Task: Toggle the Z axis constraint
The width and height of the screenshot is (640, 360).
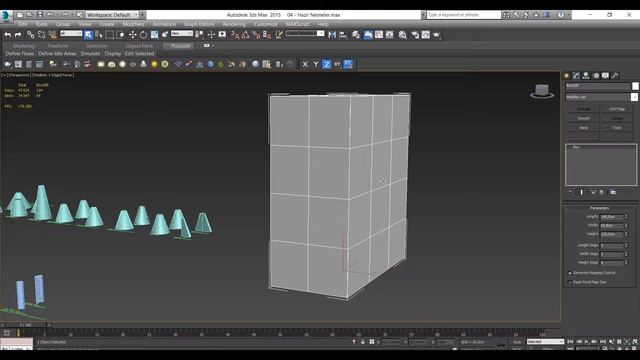Action: point(327,64)
